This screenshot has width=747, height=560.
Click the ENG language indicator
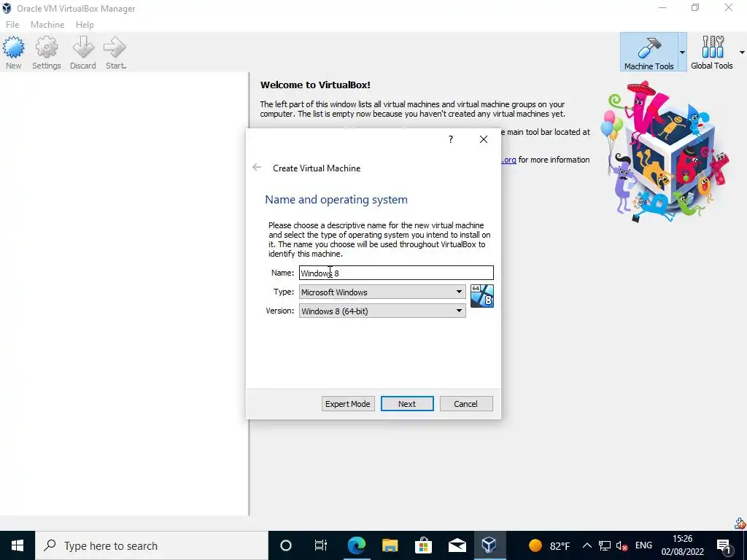pos(643,545)
